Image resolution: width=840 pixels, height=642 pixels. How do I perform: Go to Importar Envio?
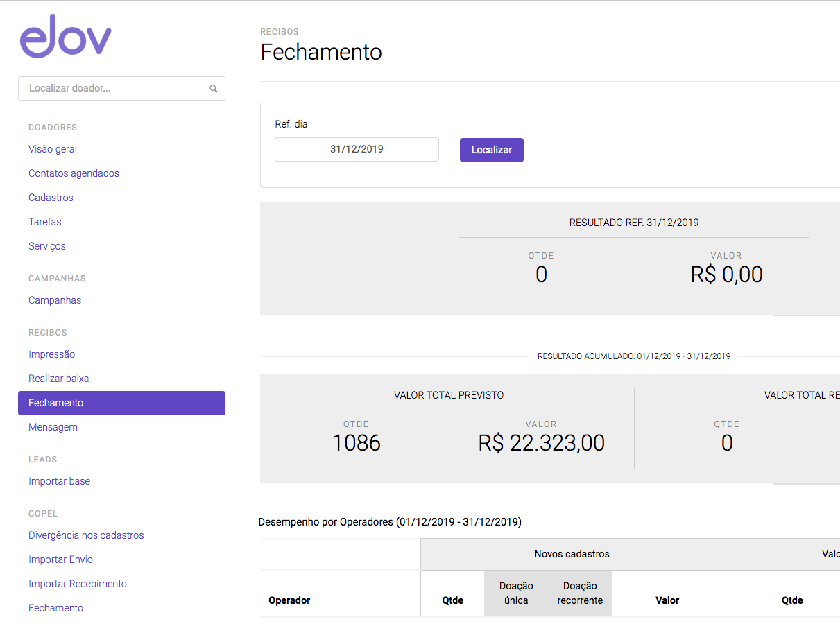point(60,559)
